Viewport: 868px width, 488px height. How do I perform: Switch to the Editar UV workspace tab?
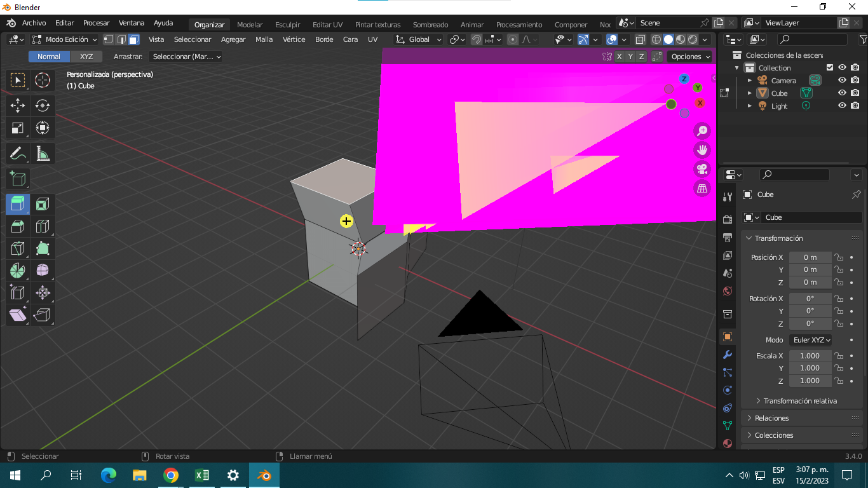(x=327, y=25)
